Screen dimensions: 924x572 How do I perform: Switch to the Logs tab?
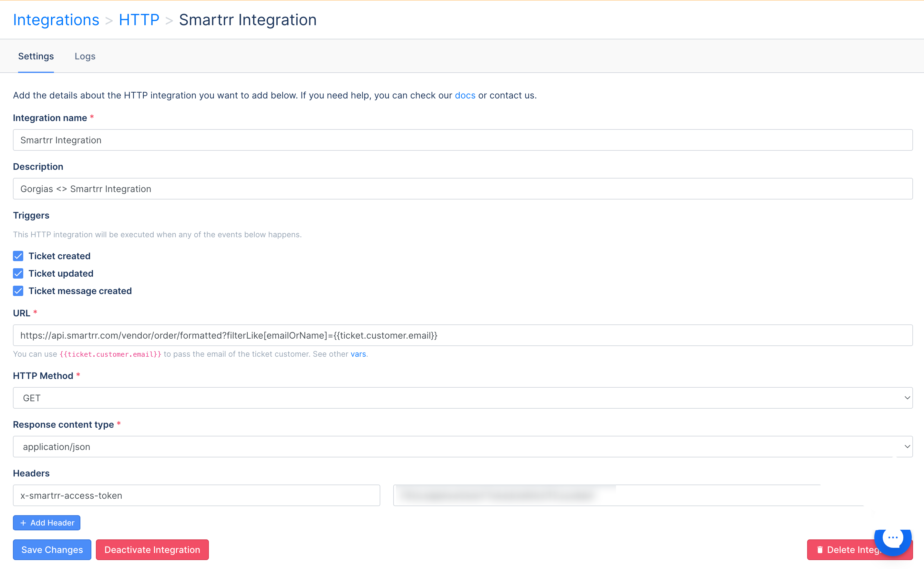[x=85, y=56]
